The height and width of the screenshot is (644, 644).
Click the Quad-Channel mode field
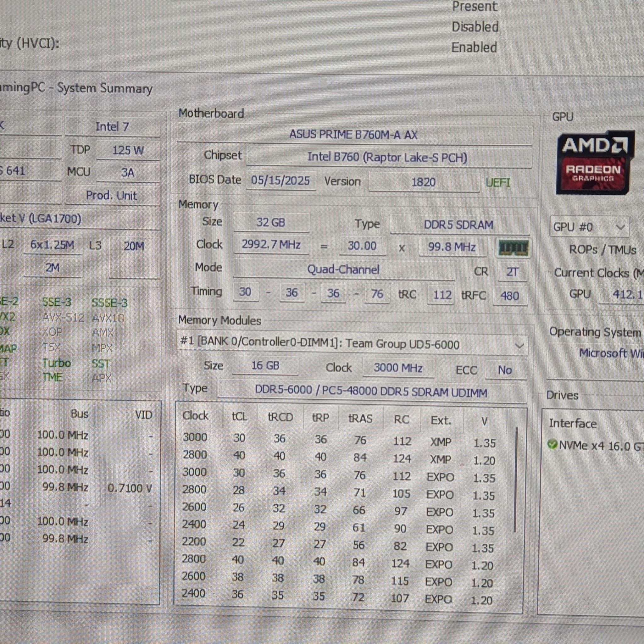(x=344, y=269)
